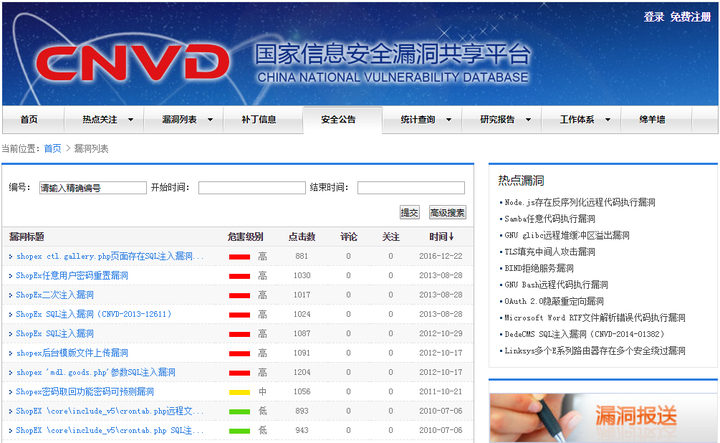Open shopex后台模版文件上传漏洞 entry

click(x=72, y=353)
